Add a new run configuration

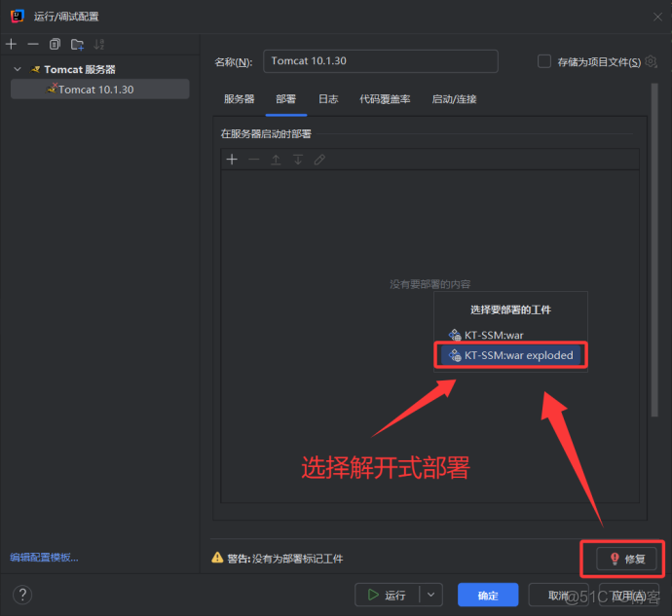11,44
